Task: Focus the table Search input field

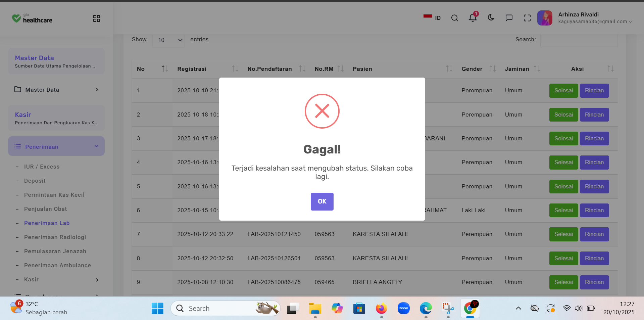Action: [x=579, y=40]
